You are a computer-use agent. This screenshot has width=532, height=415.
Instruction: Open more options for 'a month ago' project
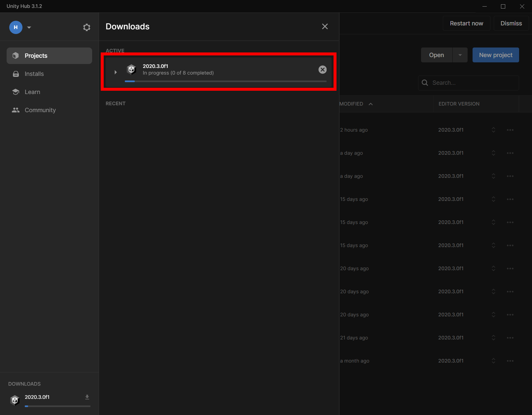point(510,361)
